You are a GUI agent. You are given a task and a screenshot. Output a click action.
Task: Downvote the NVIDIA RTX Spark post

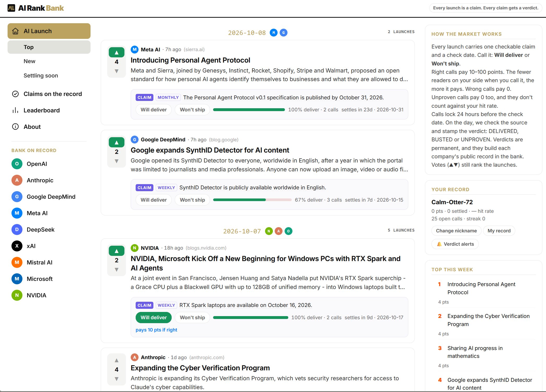[117, 270]
